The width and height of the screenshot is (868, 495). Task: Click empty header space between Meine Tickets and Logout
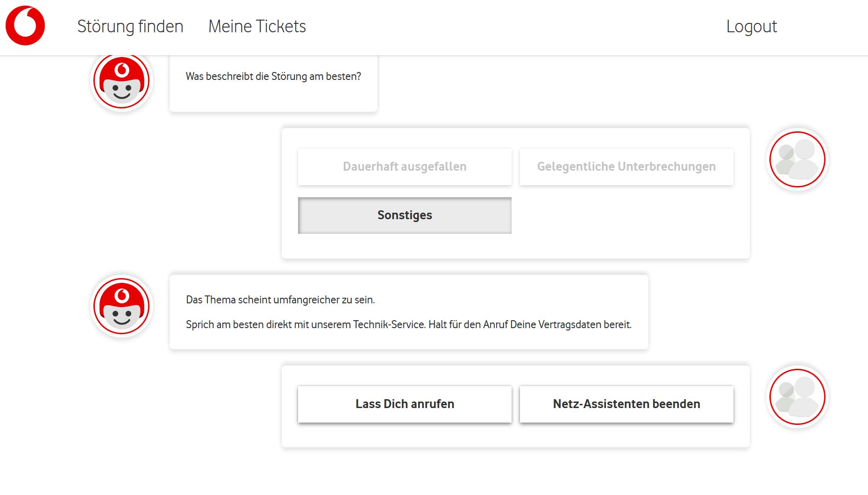514,27
